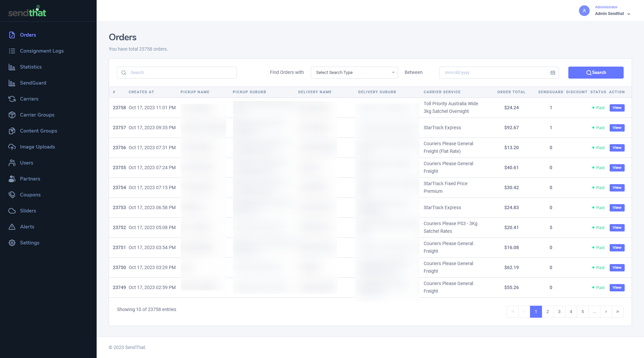Click the next page single arrow
This screenshot has height=358, width=644.
tap(606, 312)
